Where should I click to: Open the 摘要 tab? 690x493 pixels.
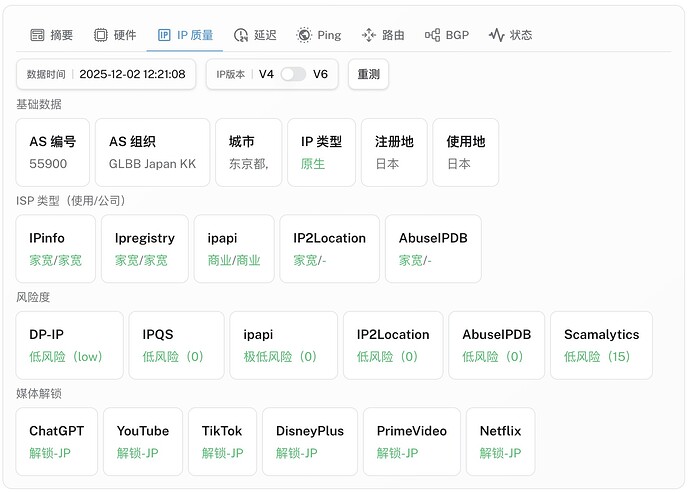coord(51,35)
